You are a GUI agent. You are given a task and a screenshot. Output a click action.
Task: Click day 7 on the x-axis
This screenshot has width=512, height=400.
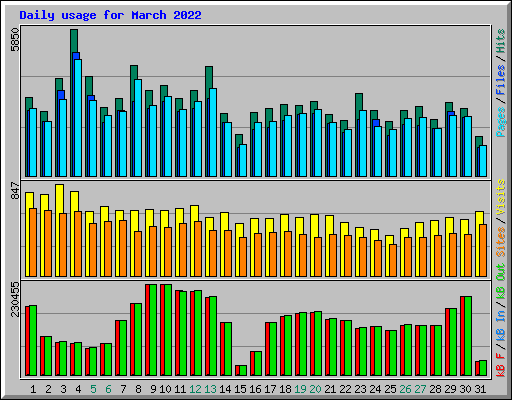click(123, 389)
